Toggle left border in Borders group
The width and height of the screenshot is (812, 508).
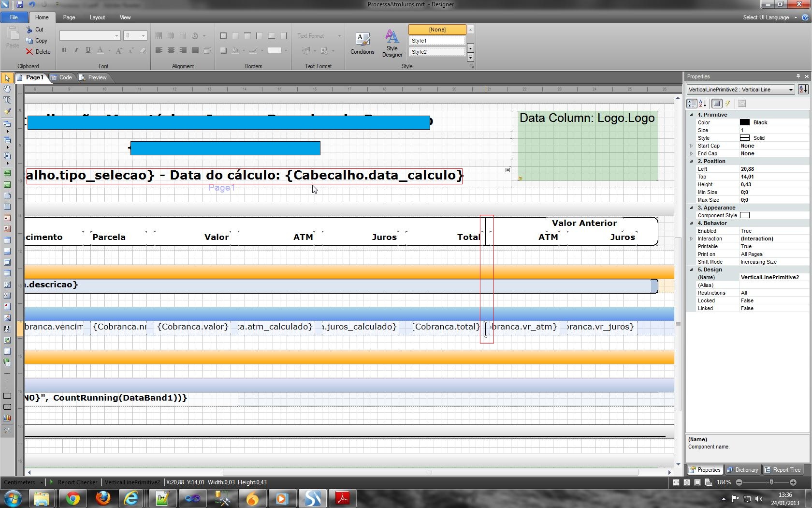pos(260,36)
